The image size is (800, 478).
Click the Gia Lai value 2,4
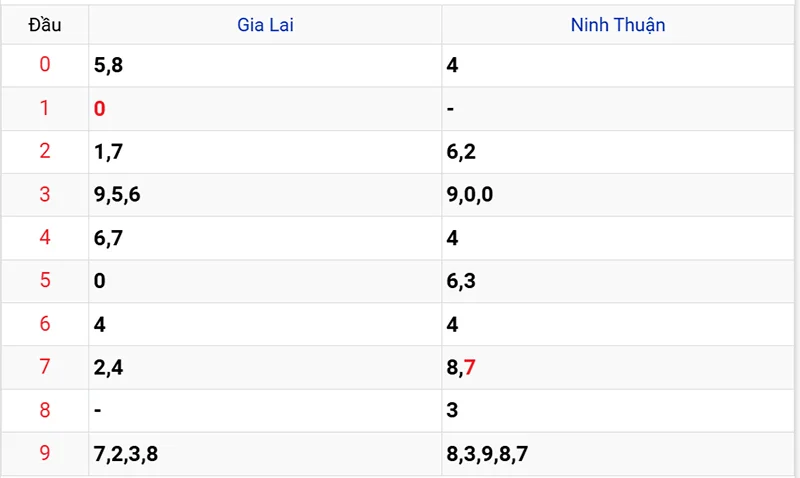[x=108, y=367]
